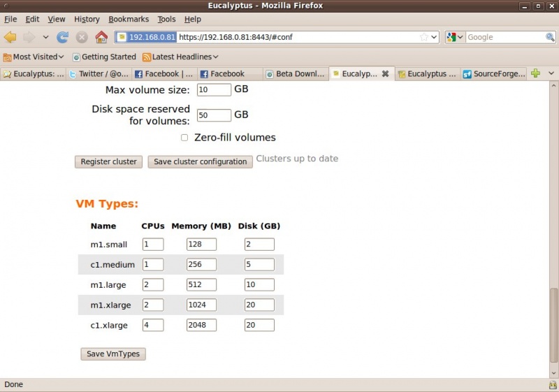Click the Reload page icon
The image size is (559, 392).
pyautogui.click(x=62, y=37)
